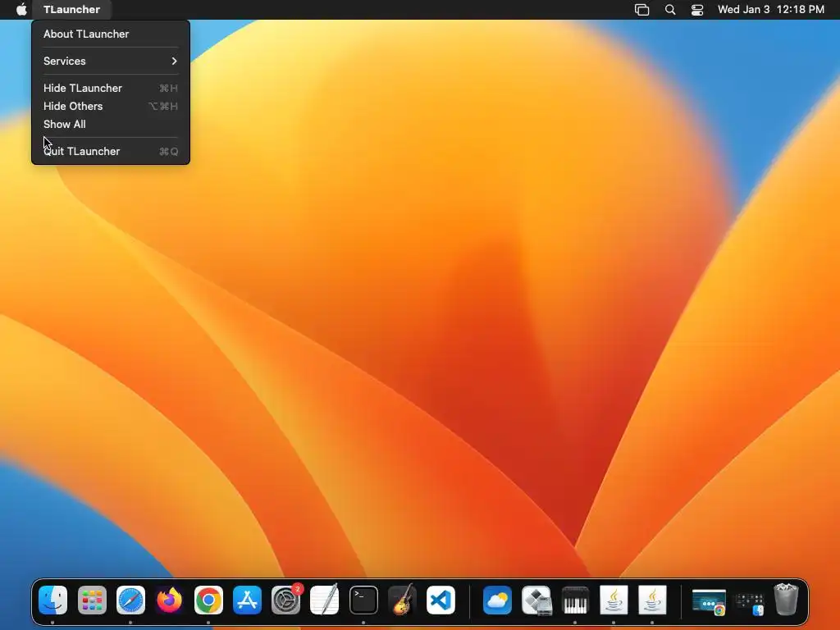Launch Google Chrome from the dock

208,600
